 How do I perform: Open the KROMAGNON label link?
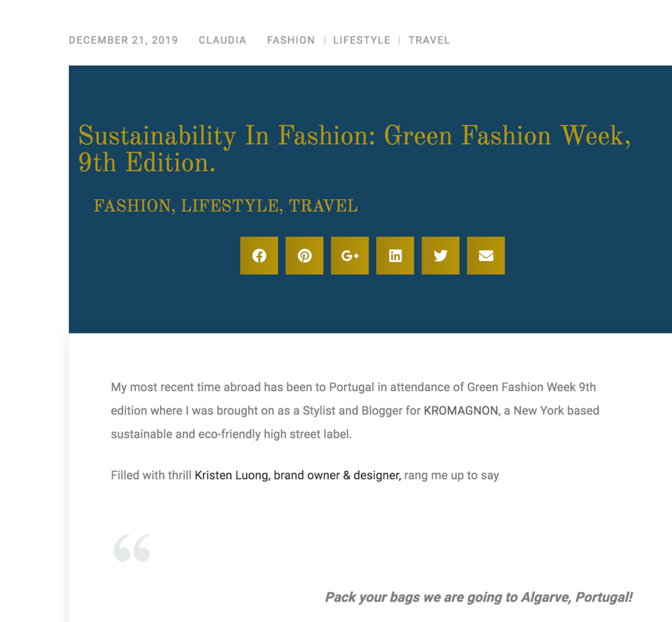461,411
